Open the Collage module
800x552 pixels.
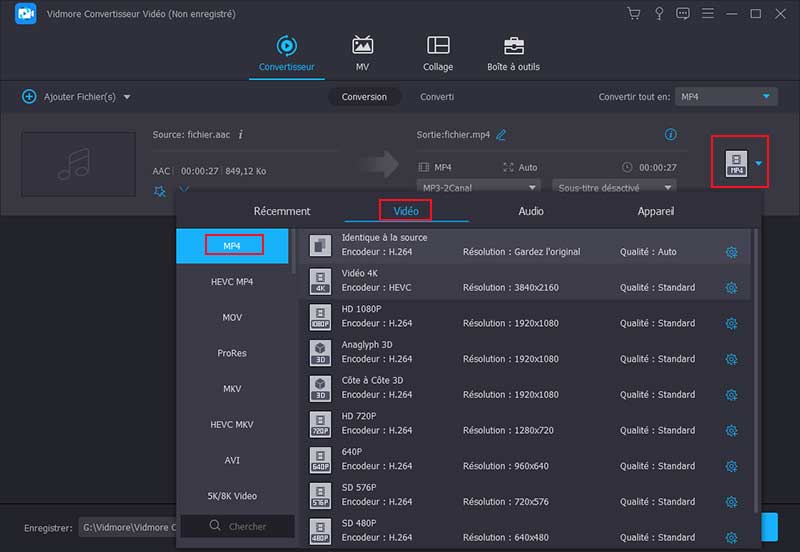click(x=438, y=54)
